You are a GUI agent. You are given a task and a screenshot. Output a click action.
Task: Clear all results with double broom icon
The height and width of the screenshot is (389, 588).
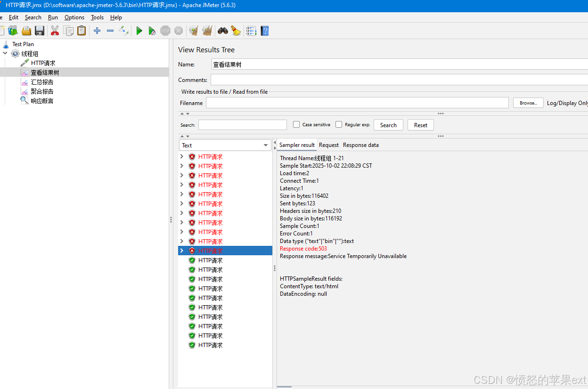(207, 31)
